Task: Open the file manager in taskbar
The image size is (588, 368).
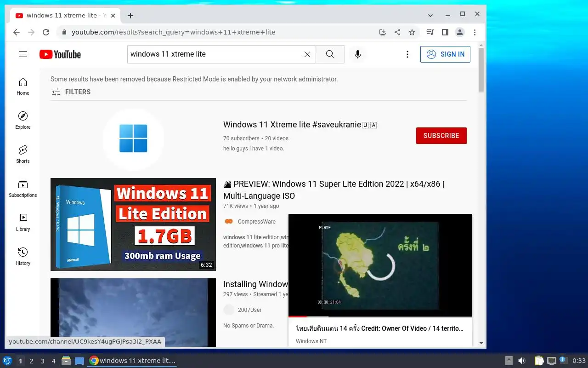Action: tap(66, 361)
